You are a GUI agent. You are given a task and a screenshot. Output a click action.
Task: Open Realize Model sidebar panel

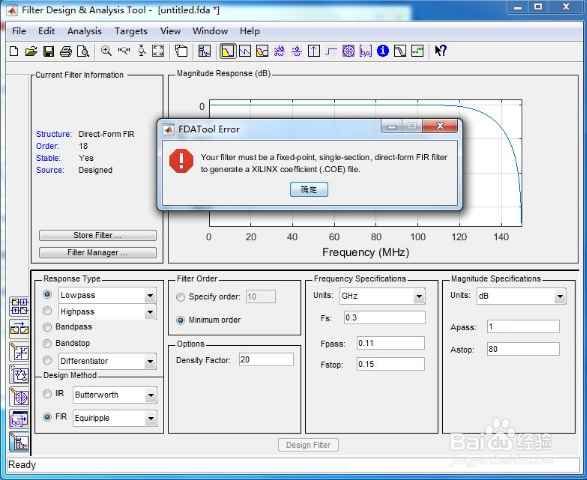(19, 374)
